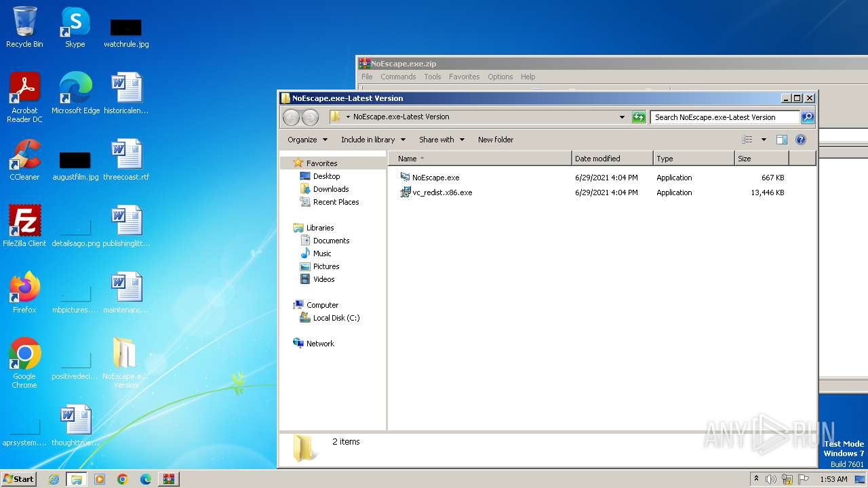Open Recent Places in navigation pane
The height and width of the screenshot is (488, 868).
(x=336, y=202)
